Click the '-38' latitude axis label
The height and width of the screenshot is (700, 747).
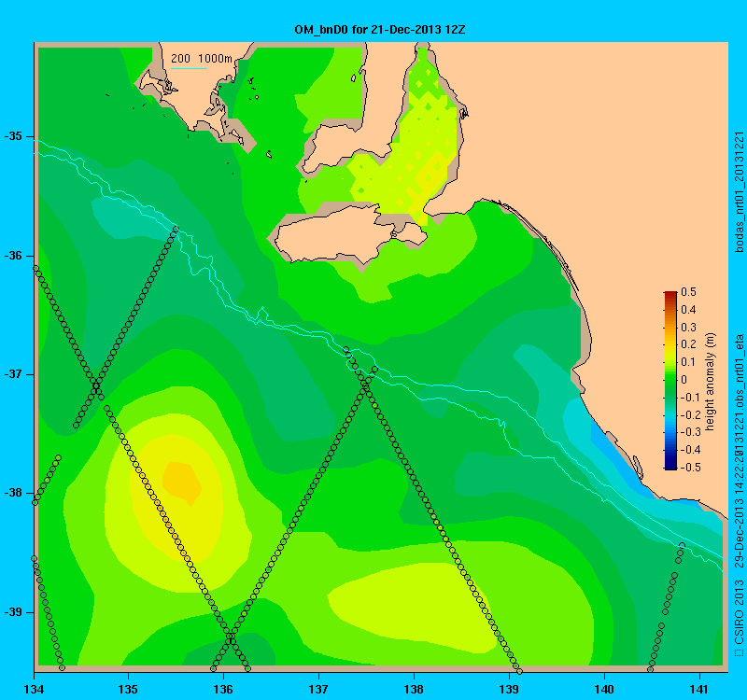pos(13,493)
